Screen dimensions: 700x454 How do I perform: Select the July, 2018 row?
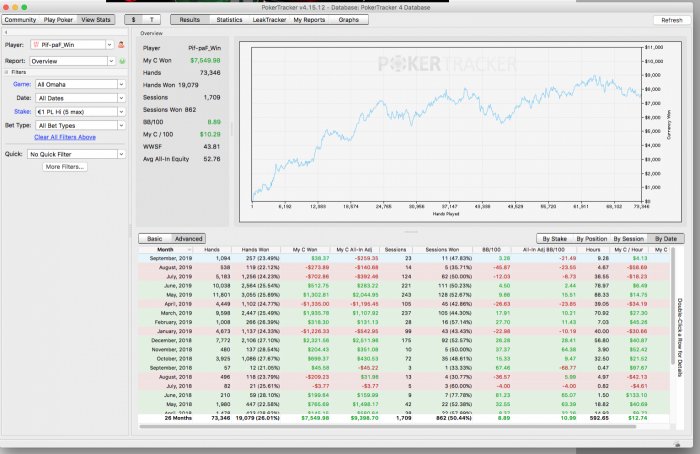point(404,386)
